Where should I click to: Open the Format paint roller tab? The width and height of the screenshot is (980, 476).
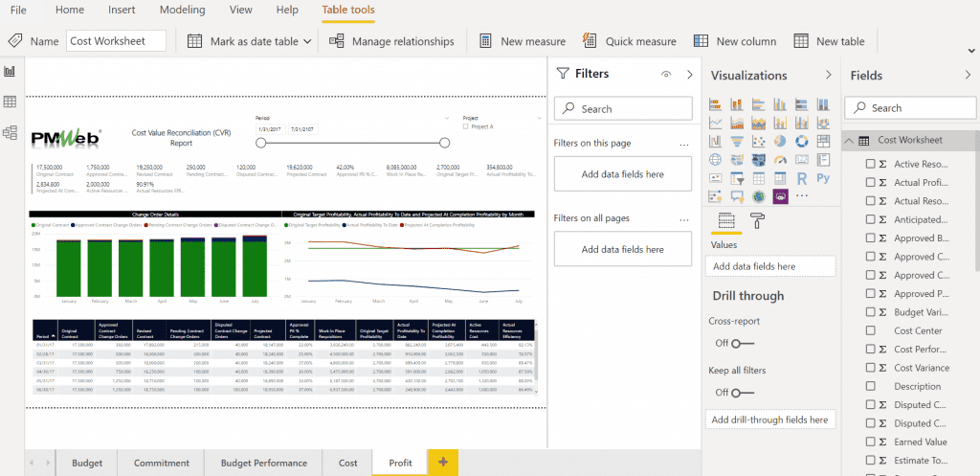click(x=756, y=220)
